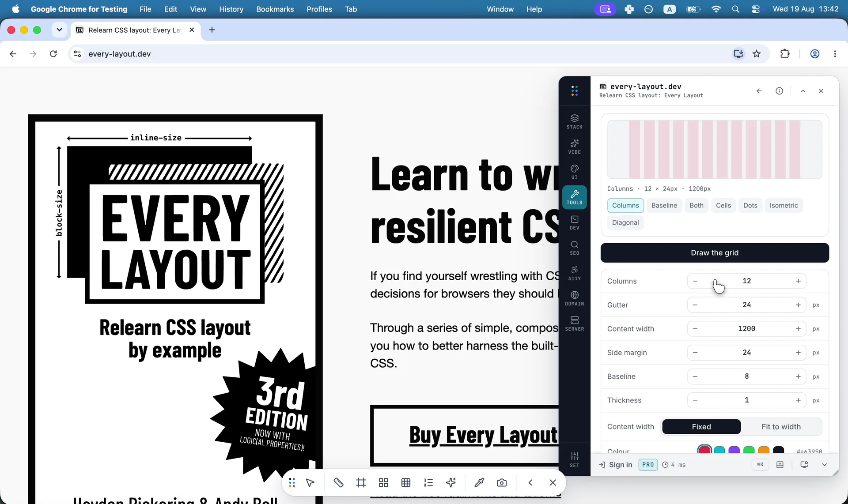Select the eyedropper colour picker tool
This screenshot has width=848, height=504.
coord(479,483)
